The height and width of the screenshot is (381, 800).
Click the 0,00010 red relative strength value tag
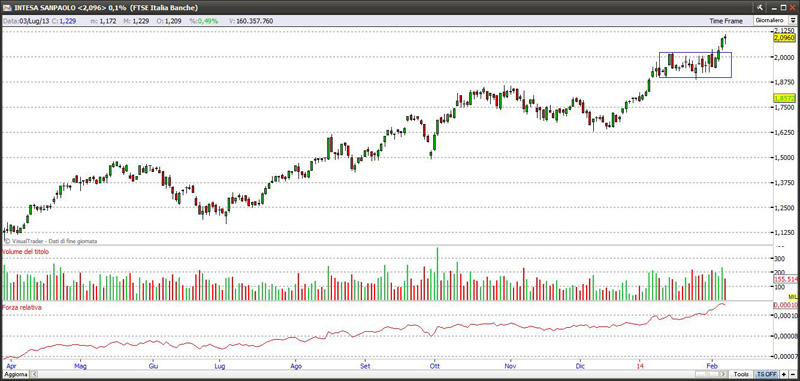[785, 305]
